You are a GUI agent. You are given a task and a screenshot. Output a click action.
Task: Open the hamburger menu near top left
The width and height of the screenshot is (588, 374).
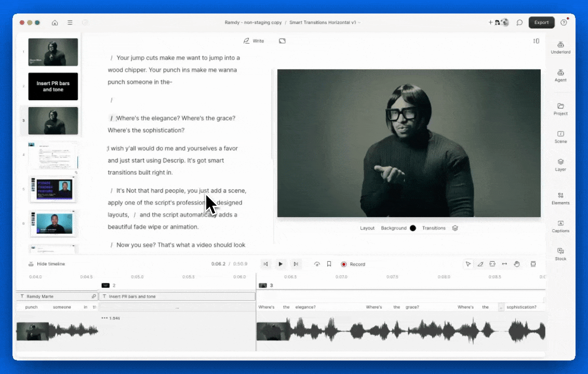pos(70,22)
